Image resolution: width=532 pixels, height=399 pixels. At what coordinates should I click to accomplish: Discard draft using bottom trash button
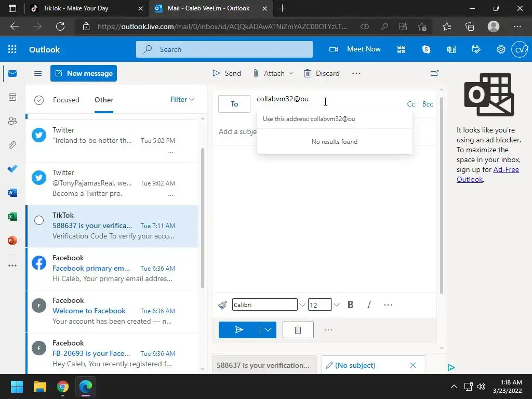coord(298,330)
